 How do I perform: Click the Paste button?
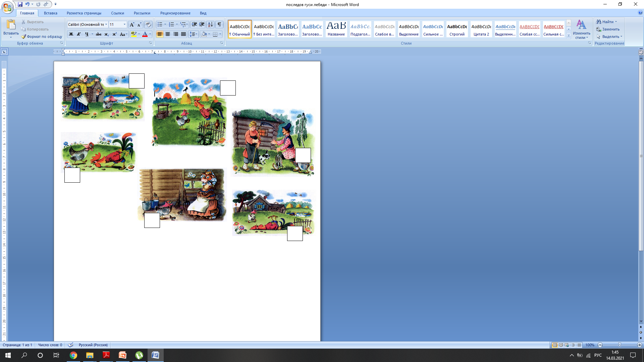pyautogui.click(x=11, y=29)
